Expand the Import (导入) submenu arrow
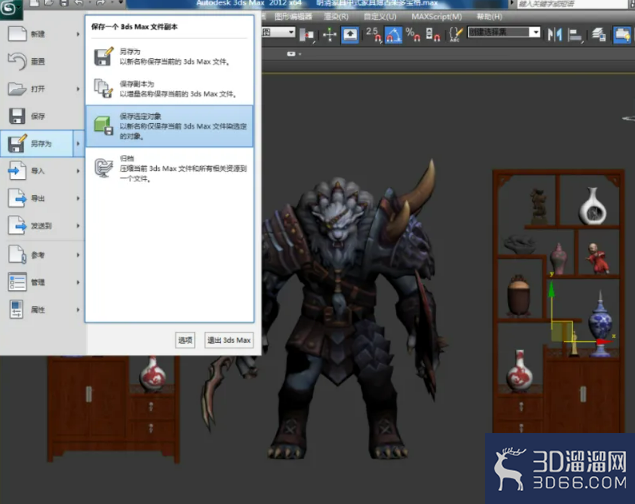635x504 pixels. (78, 171)
